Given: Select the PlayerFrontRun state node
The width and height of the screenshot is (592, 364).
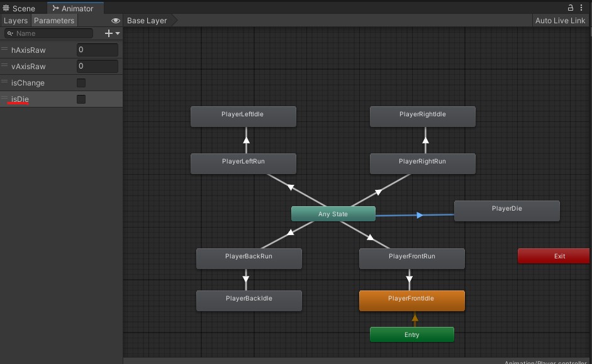Looking at the screenshot, I should [x=412, y=258].
